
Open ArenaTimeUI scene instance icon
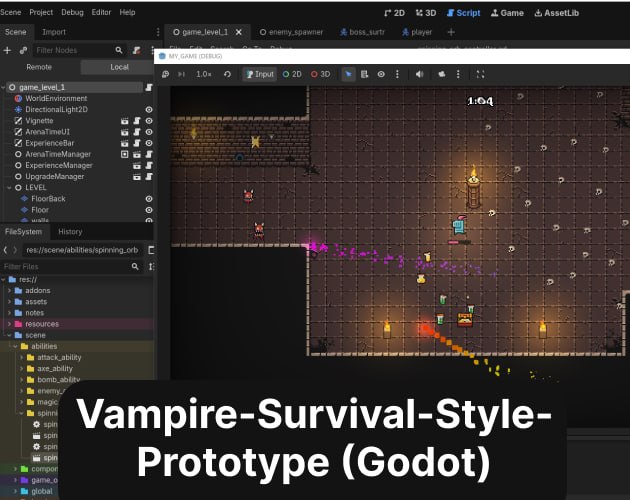pyautogui.click(x=125, y=132)
